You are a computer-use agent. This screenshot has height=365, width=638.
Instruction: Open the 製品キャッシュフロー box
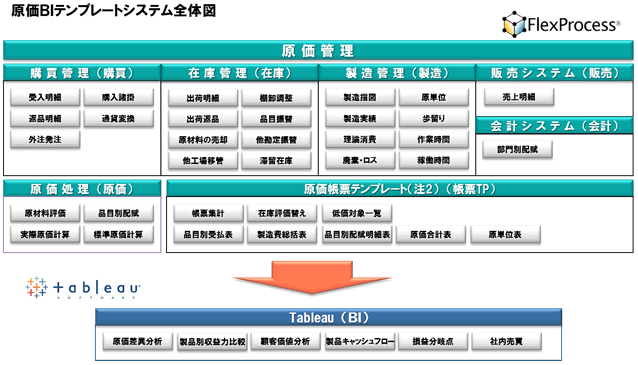coord(360,341)
